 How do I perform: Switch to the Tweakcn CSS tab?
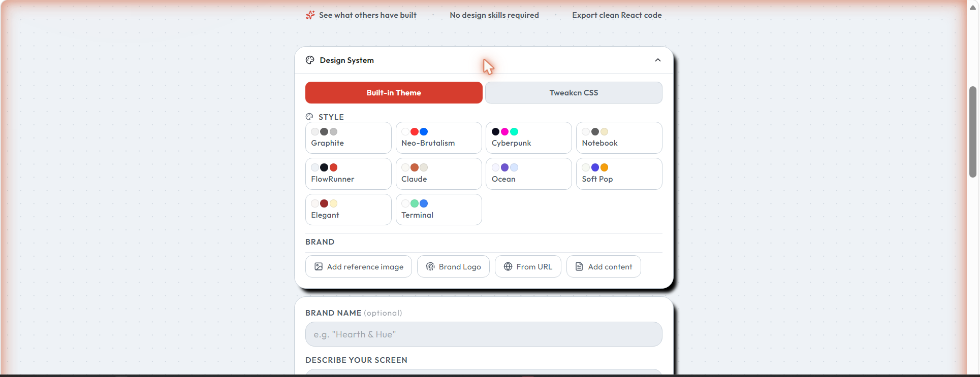[x=574, y=93]
